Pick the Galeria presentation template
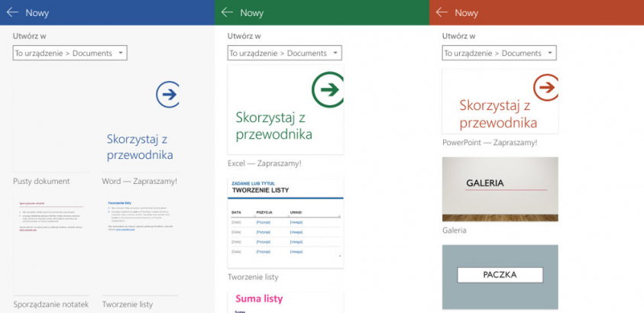Screen dimensions: 644x313 [x=500, y=189]
